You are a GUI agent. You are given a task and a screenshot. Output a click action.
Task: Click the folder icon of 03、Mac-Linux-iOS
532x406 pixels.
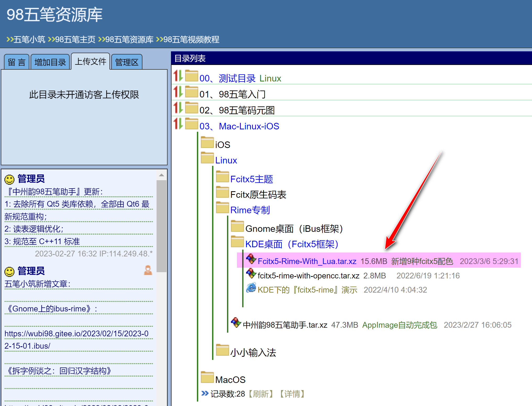[191, 124]
